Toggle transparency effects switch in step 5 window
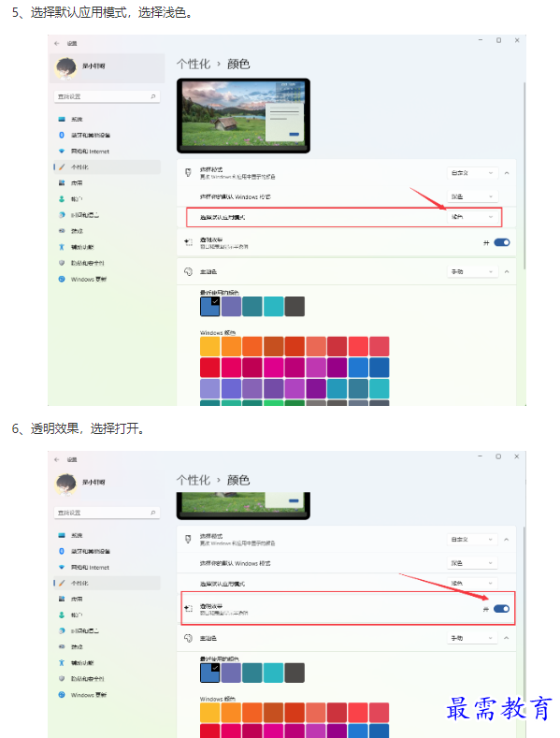The image size is (560, 738). pos(502,242)
